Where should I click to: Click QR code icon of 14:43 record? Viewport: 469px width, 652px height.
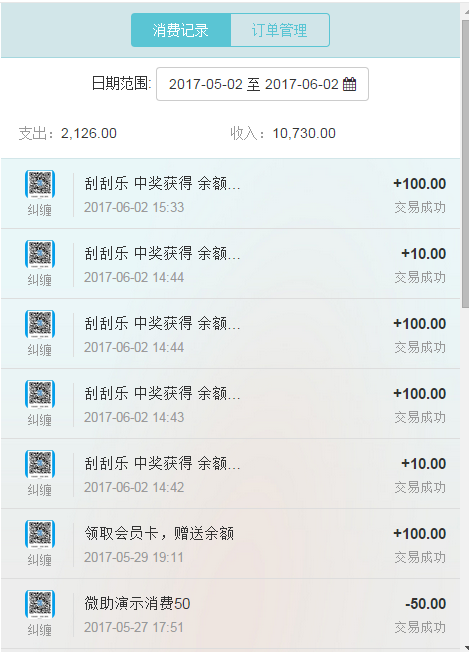40,393
